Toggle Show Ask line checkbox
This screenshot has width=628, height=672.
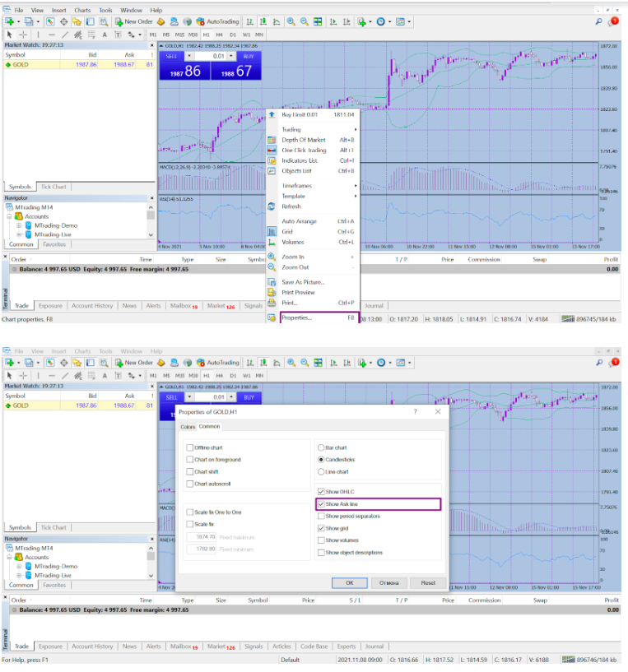tap(321, 504)
